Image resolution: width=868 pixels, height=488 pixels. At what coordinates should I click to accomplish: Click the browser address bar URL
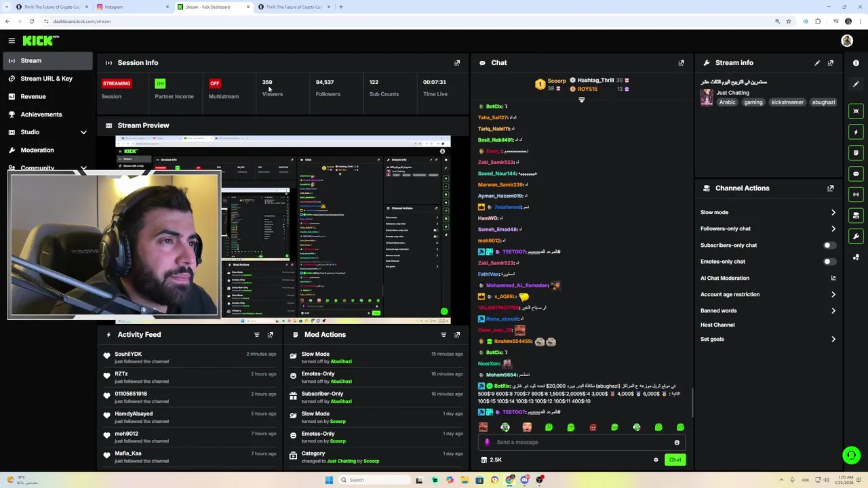pos(82,22)
